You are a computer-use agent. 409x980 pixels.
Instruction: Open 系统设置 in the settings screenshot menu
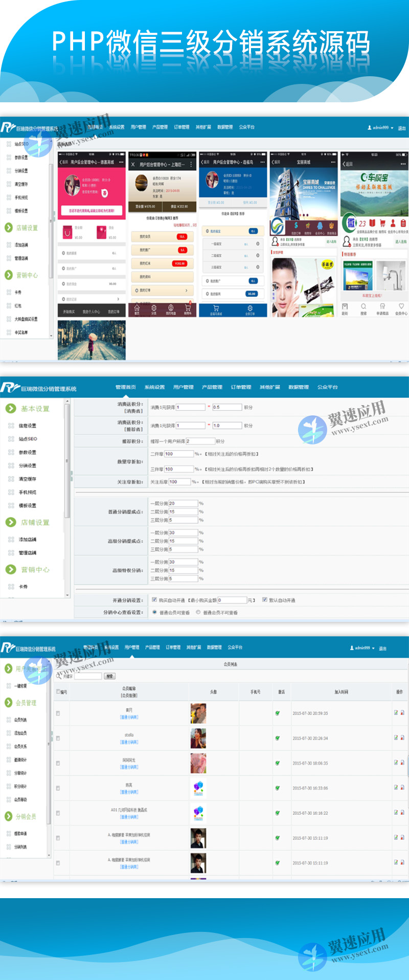pyautogui.click(x=154, y=387)
